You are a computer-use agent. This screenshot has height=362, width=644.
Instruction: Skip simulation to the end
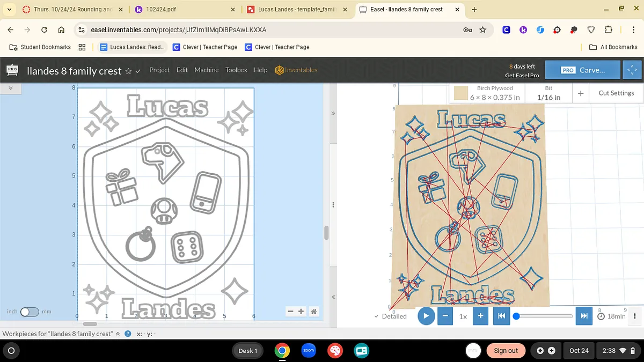click(584, 316)
